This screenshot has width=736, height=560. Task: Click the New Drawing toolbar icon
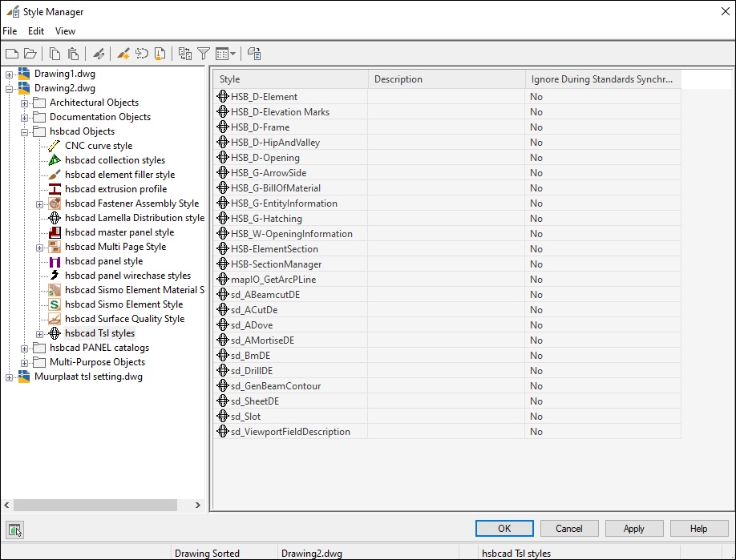coord(12,54)
